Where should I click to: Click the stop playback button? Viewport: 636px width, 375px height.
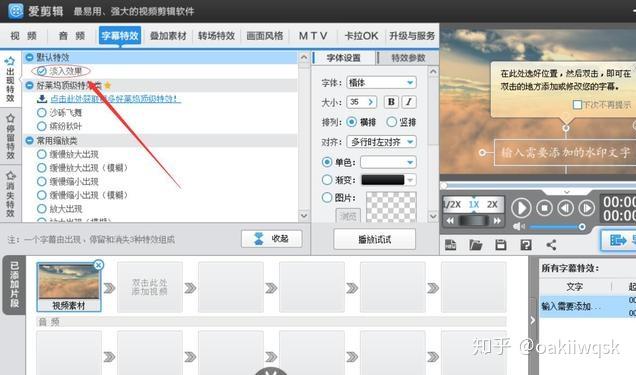click(544, 208)
